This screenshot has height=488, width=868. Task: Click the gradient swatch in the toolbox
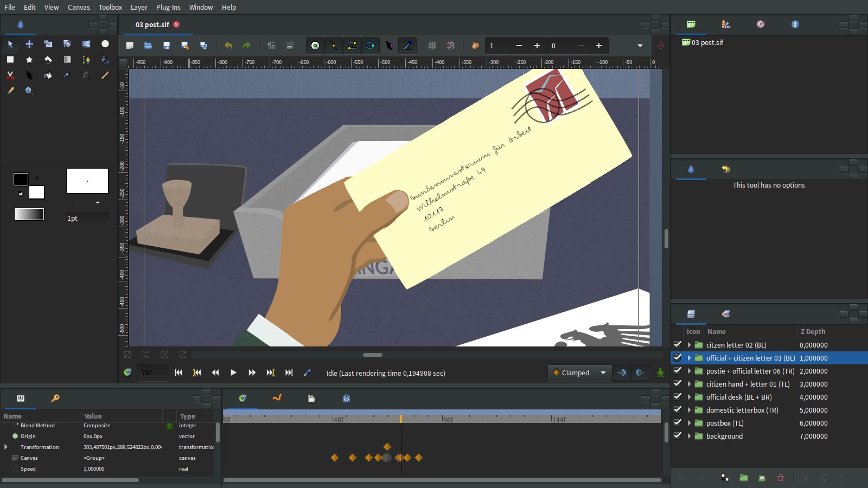tap(28, 214)
